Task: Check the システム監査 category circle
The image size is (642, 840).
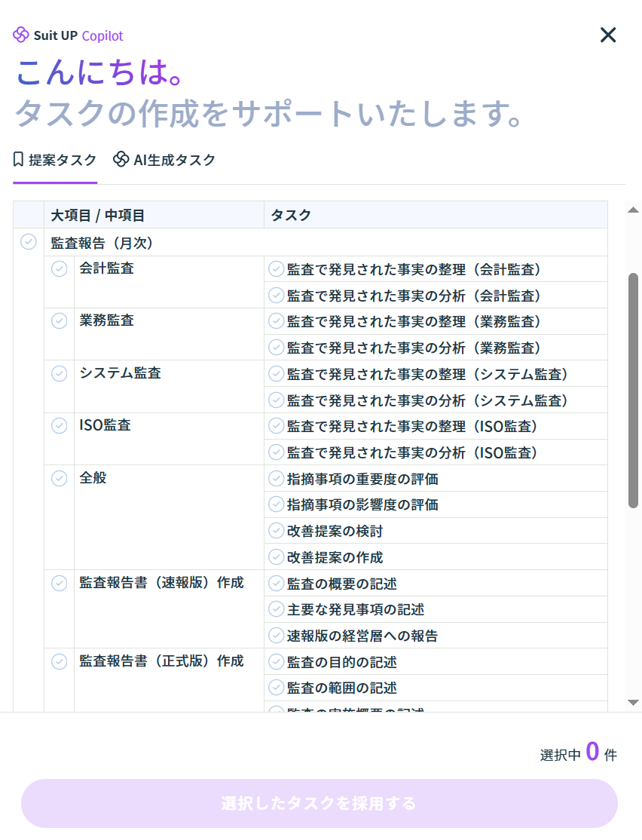Action: 59,373
